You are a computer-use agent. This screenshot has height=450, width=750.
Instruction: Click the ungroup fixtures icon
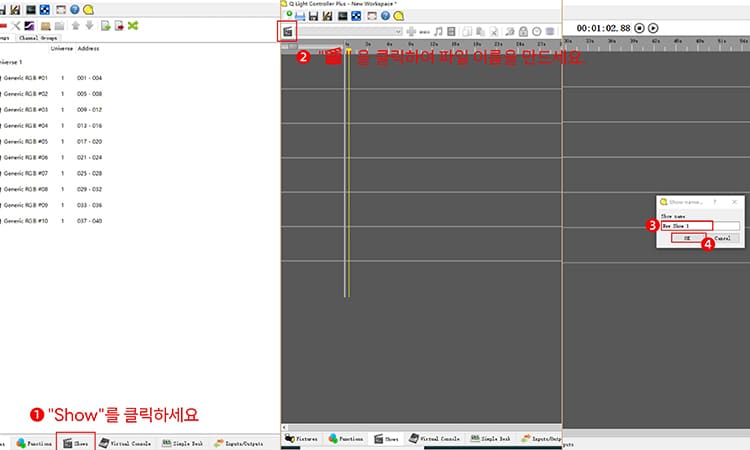pos(59,26)
